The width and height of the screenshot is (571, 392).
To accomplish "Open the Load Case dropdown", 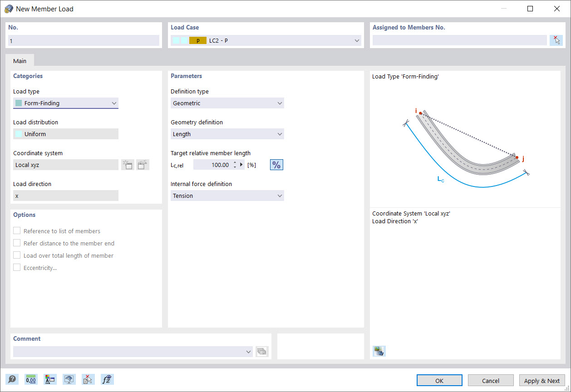I will click(x=357, y=40).
